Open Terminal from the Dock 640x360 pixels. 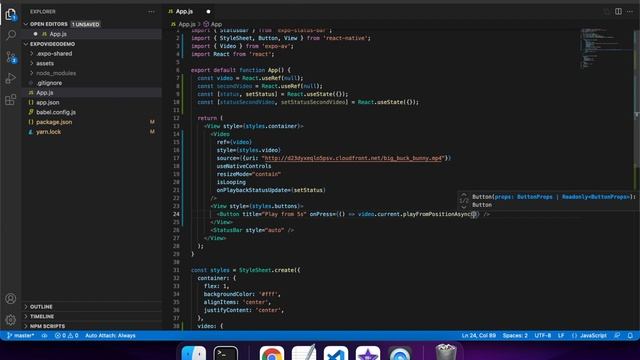(x=226, y=353)
